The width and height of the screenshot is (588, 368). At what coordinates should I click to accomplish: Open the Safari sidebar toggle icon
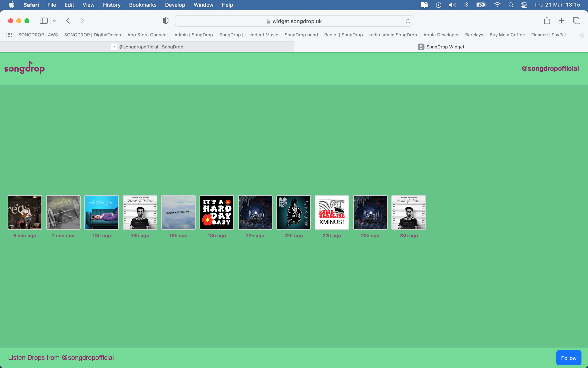(x=43, y=21)
